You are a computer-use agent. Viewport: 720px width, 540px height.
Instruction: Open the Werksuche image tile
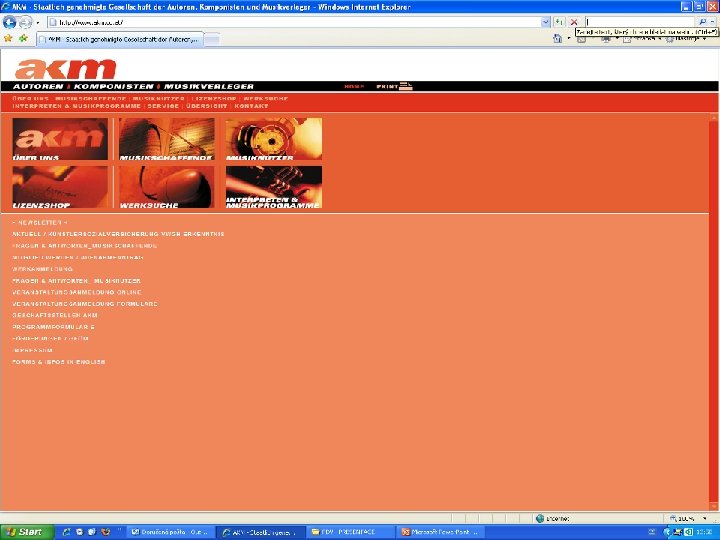tap(167, 187)
